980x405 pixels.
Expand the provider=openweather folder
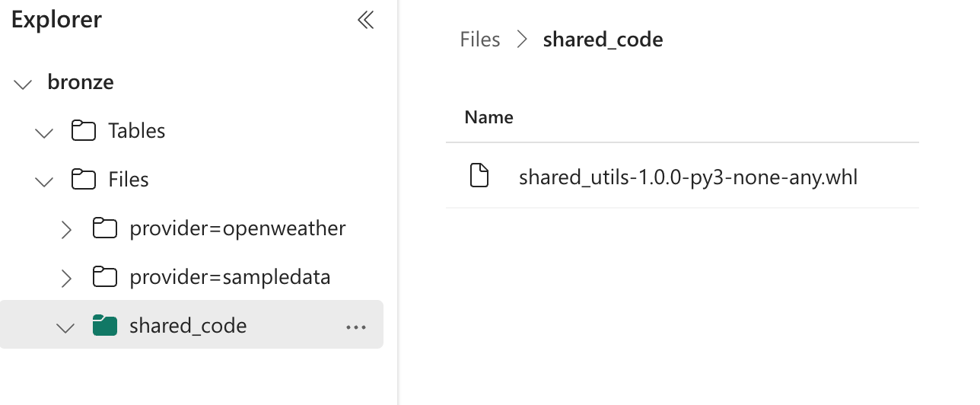66,228
